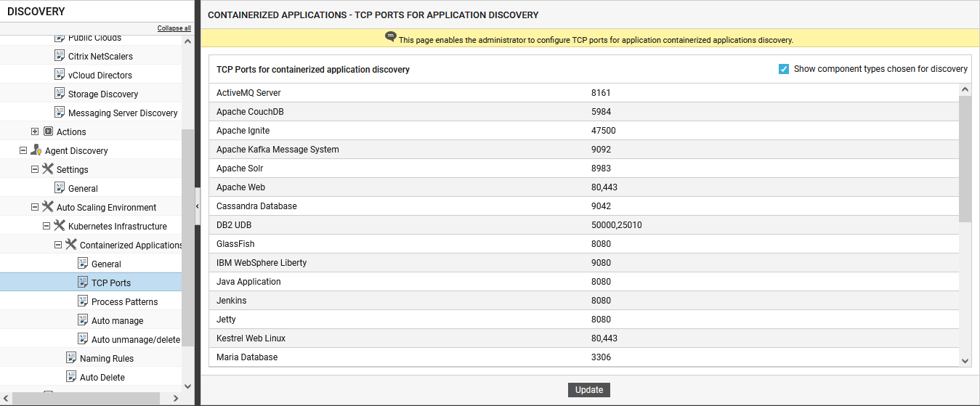Image resolution: width=980 pixels, height=406 pixels.
Task: Click the Collapse all link
Action: tap(174, 28)
